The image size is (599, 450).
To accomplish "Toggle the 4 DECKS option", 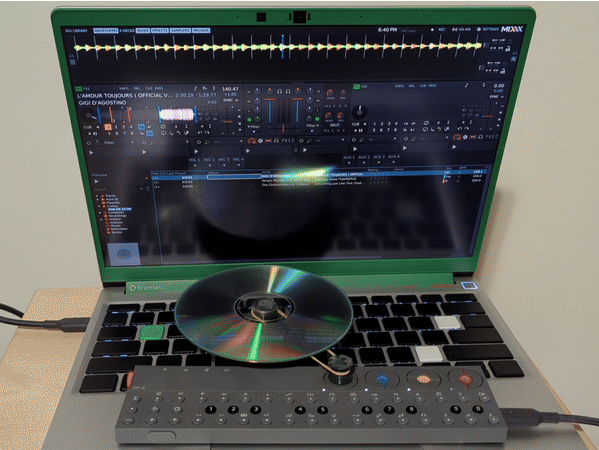I will pyautogui.click(x=127, y=31).
